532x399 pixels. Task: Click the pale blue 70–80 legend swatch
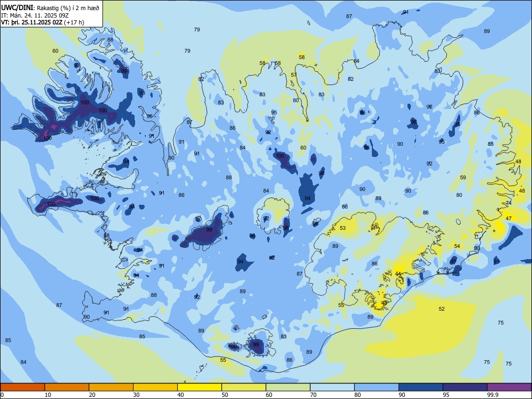coord(332,387)
